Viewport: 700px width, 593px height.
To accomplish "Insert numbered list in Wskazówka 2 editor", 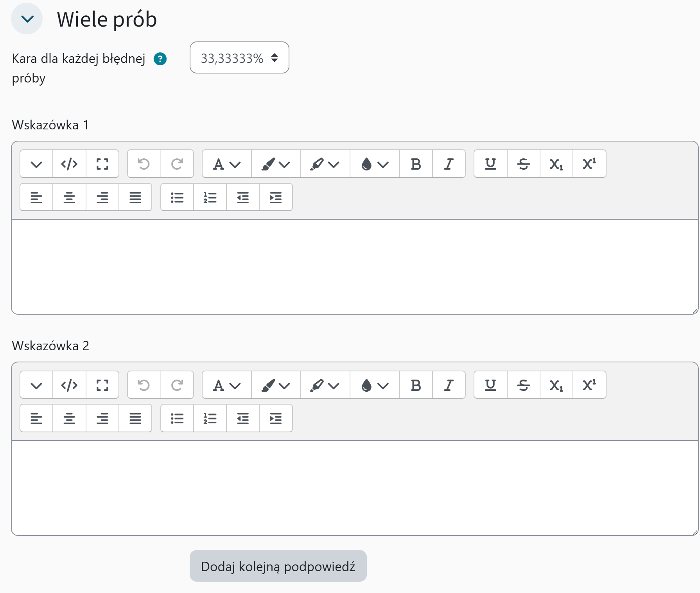I will [210, 419].
